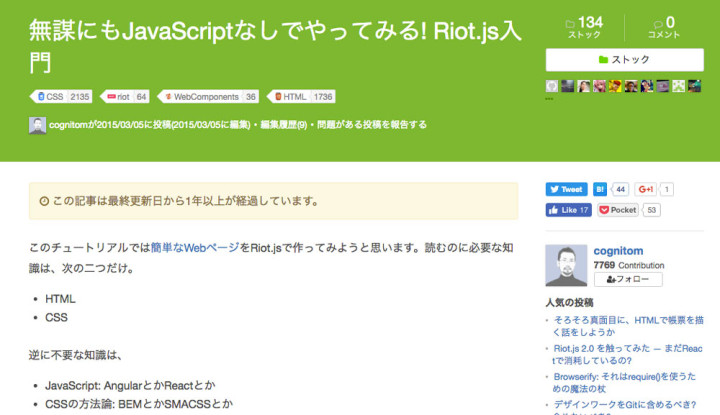720x415 pixels.
Task: Click the JavaScript: AngularとかReactとか bullet
Action: tap(130, 386)
